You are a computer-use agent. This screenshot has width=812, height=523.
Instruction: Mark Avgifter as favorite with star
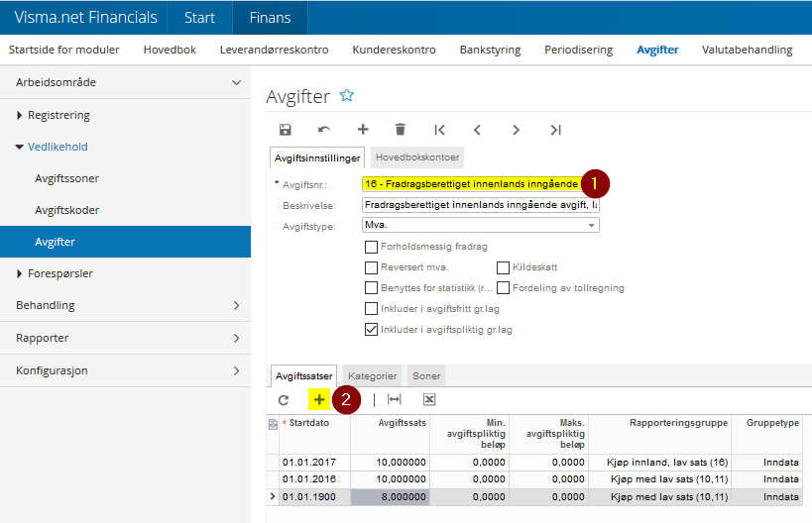point(347,96)
